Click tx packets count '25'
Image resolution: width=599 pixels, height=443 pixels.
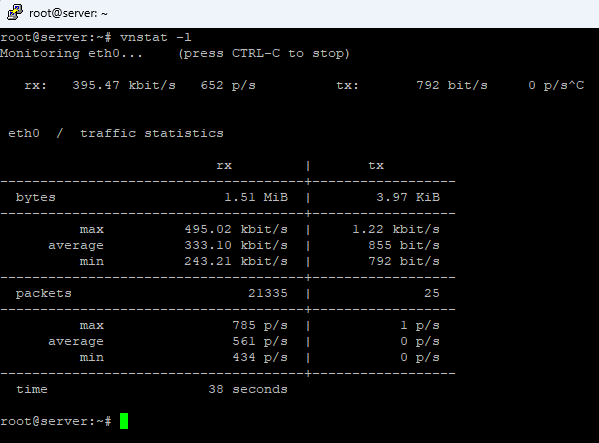[432, 293]
